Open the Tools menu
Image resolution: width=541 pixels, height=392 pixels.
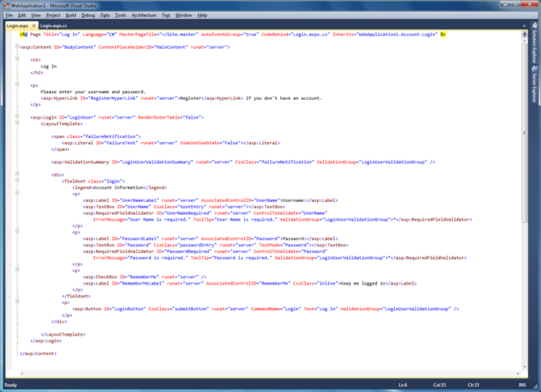point(120,15)
